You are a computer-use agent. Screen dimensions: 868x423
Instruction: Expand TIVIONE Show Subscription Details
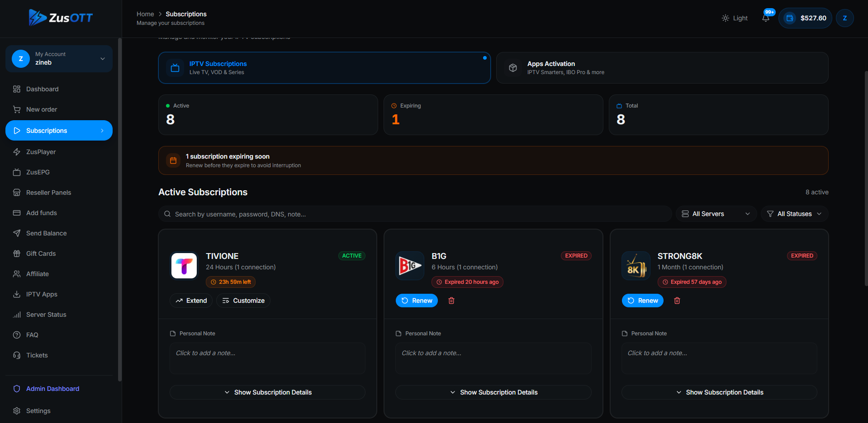[267, 392]
